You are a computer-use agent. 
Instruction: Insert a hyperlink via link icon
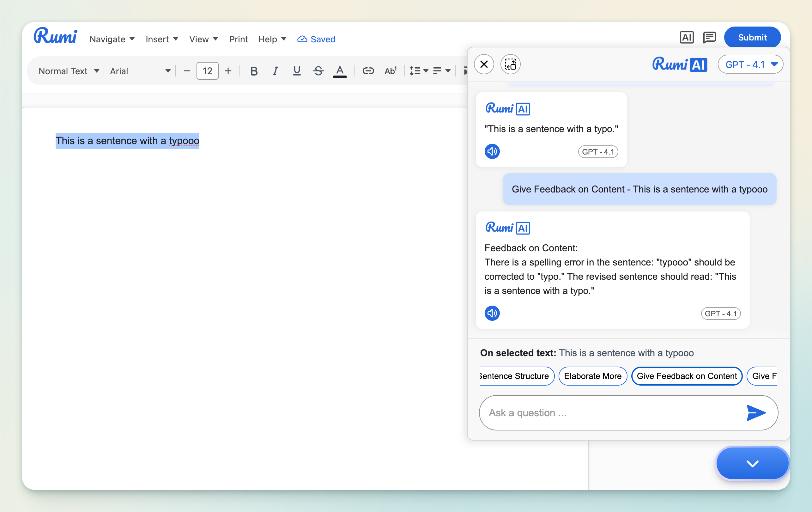[368, 71]
